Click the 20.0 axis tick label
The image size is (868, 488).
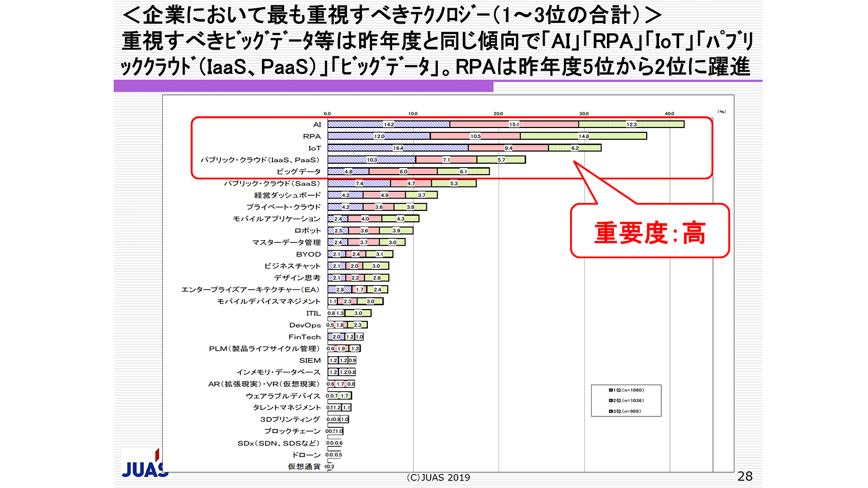click(x=499, y=114)
